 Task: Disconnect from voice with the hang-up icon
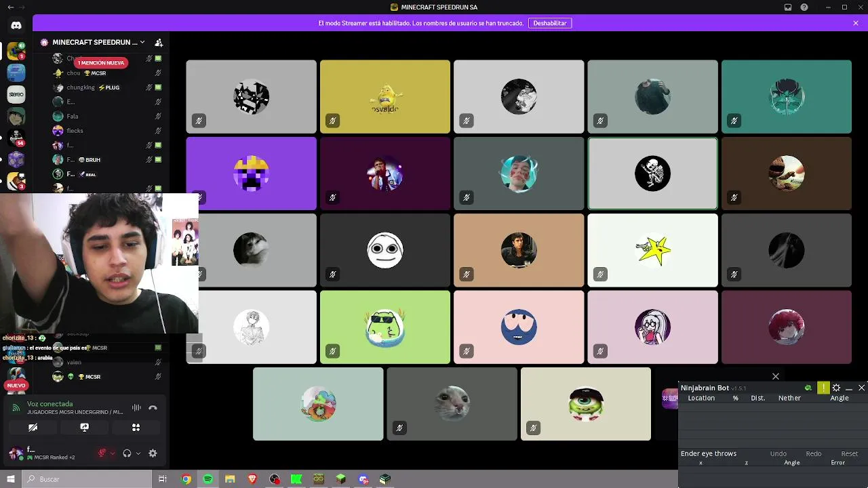[153, 407]
